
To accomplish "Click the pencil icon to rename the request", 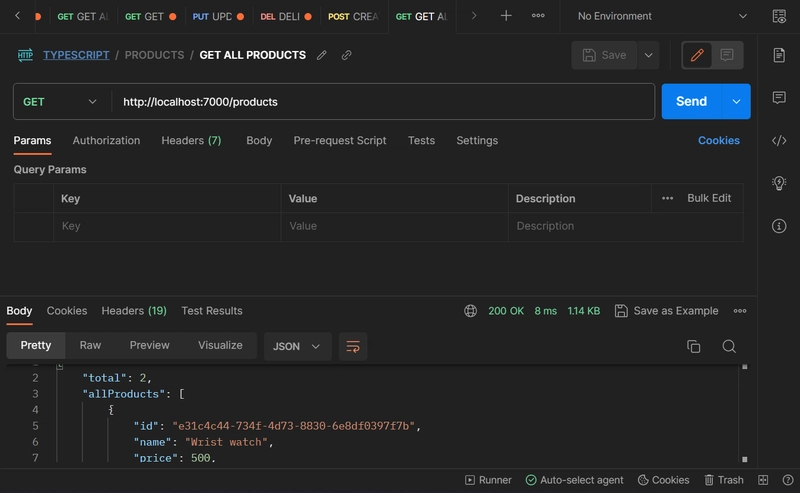I will point(321,55).
